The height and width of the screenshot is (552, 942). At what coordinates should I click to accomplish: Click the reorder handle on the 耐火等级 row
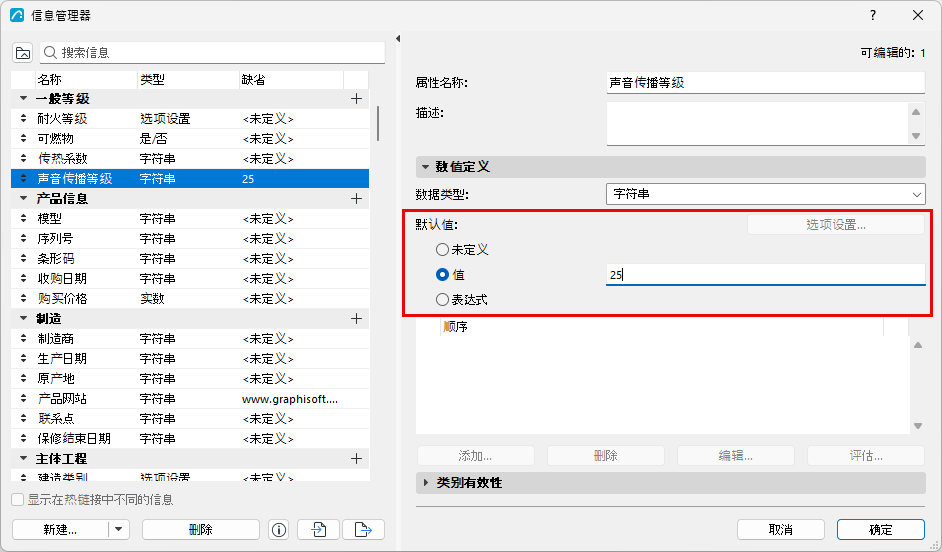coord(23,118)
